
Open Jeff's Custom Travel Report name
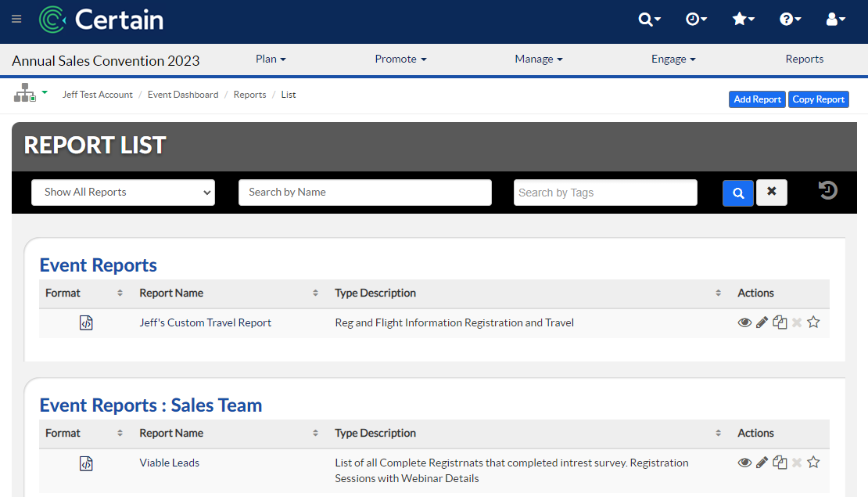coord(206,322)
